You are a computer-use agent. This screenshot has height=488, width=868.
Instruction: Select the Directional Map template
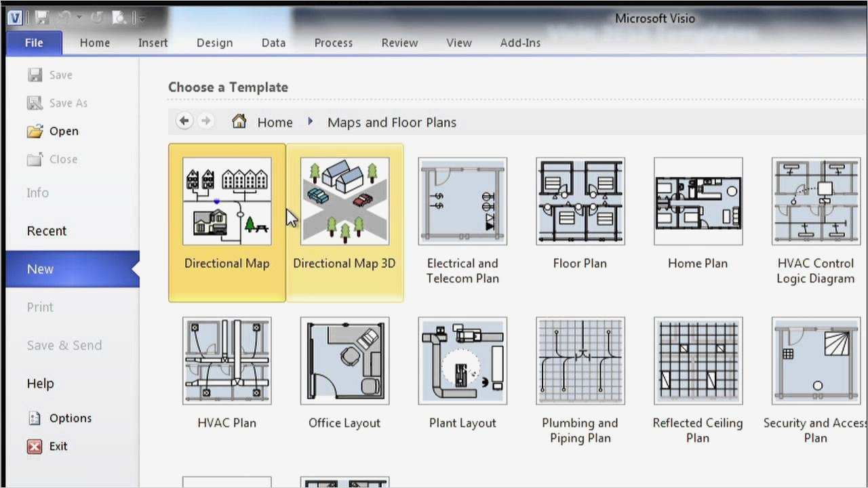[227, 222]
